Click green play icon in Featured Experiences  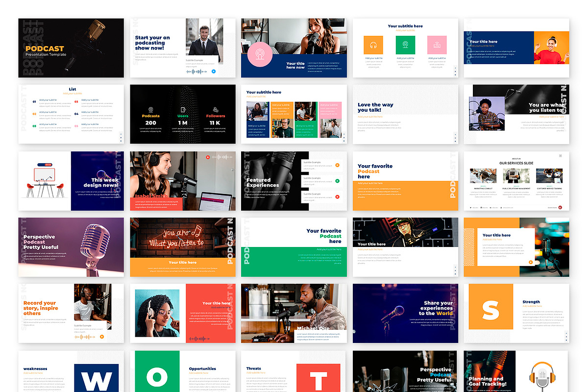click(337, 181)
